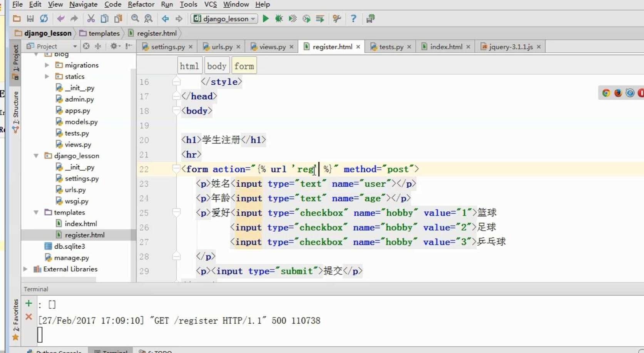The width and height of the screenshot is (644, 353).
Task: Click the Synchronize toolbar icon
Action: (x=44, y=18)
